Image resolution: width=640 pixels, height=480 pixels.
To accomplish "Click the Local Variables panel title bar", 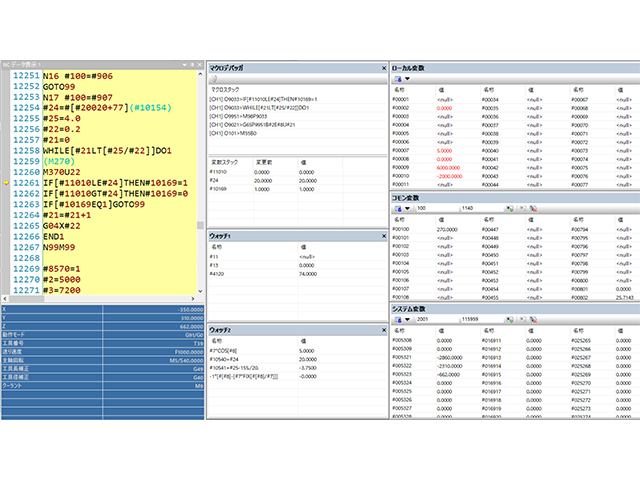I will [x=515, y=68].
